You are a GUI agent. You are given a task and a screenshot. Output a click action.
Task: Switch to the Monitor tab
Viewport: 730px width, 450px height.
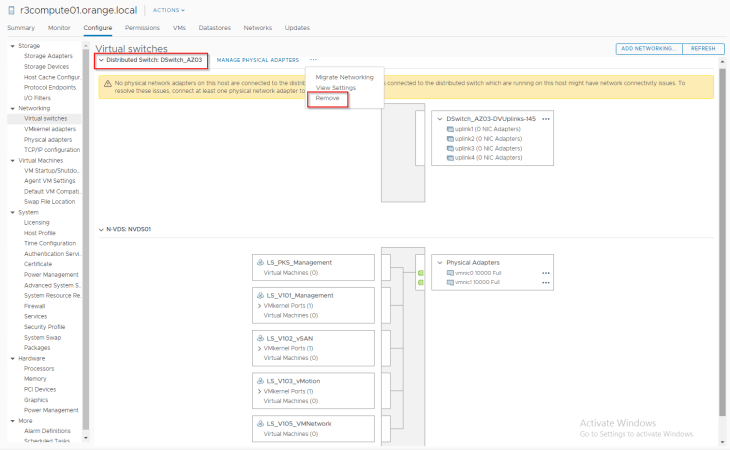click(x=59, y=28)
